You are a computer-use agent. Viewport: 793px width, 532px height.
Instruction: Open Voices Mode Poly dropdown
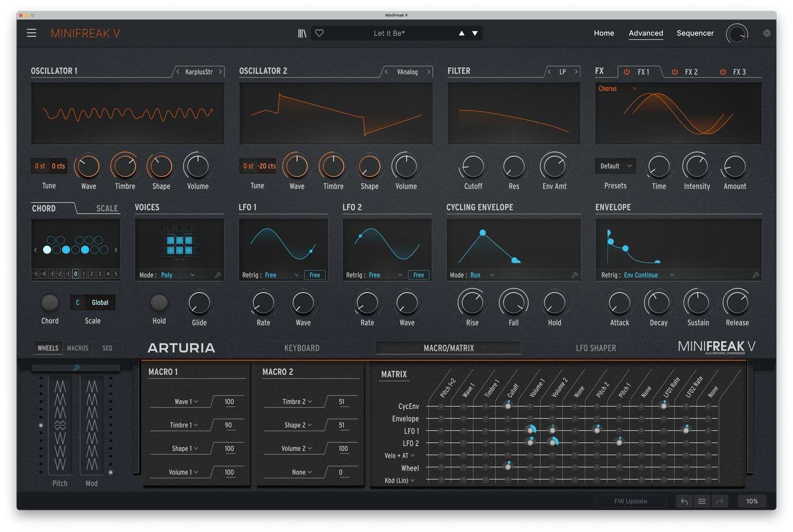click(178, 275)
